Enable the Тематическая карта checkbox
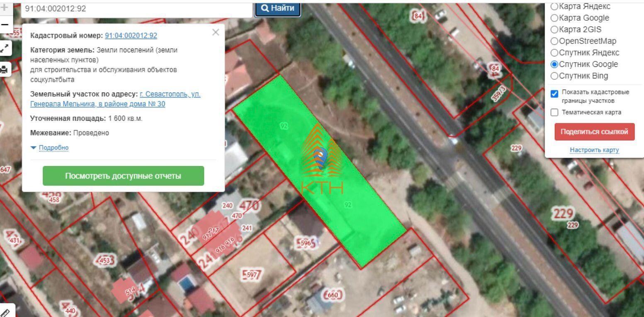Screen dimensions: 644x317 [x=554, y=112]
